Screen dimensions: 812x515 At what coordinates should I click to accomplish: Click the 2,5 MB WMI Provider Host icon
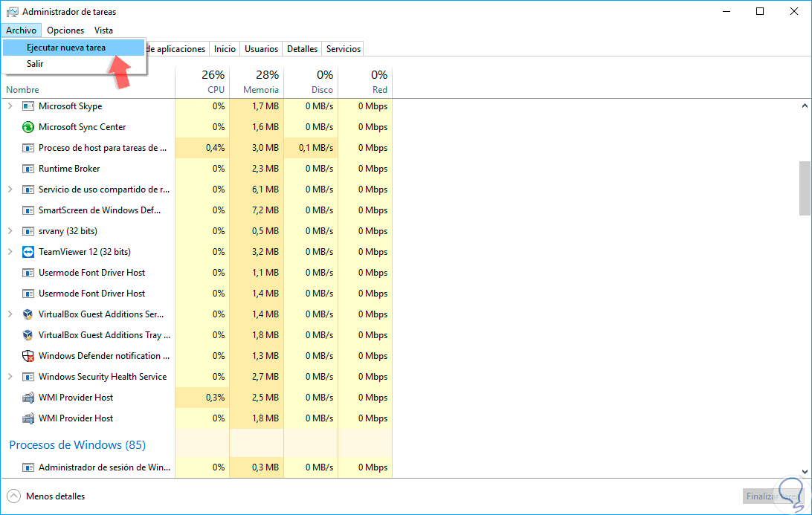point(28,398)
